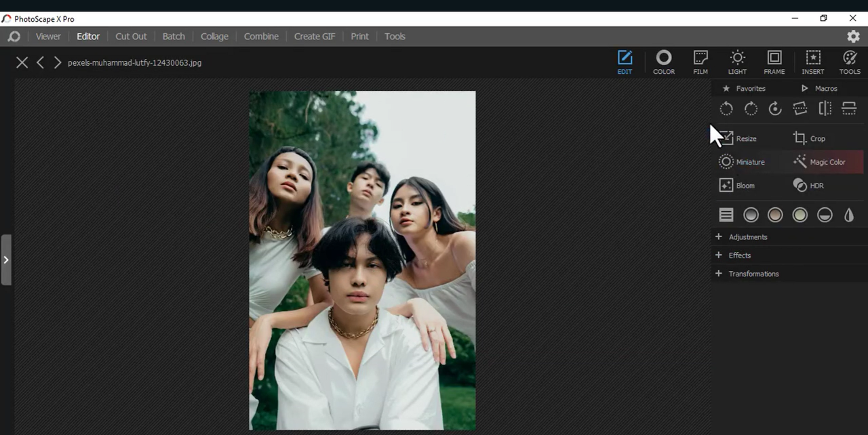This screenshot has height=435, width=868.
Task: Open the TOOLS panel
Action: [x=850, y=62]
